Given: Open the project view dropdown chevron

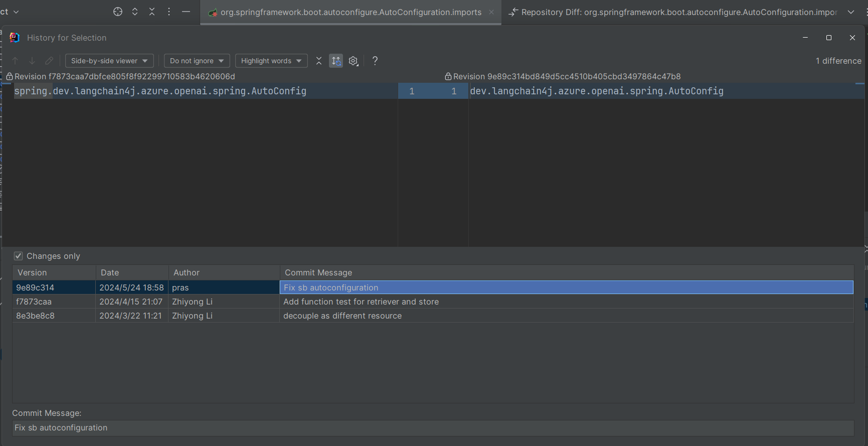Looking at the screenshot, I should (x=16, y=12).
